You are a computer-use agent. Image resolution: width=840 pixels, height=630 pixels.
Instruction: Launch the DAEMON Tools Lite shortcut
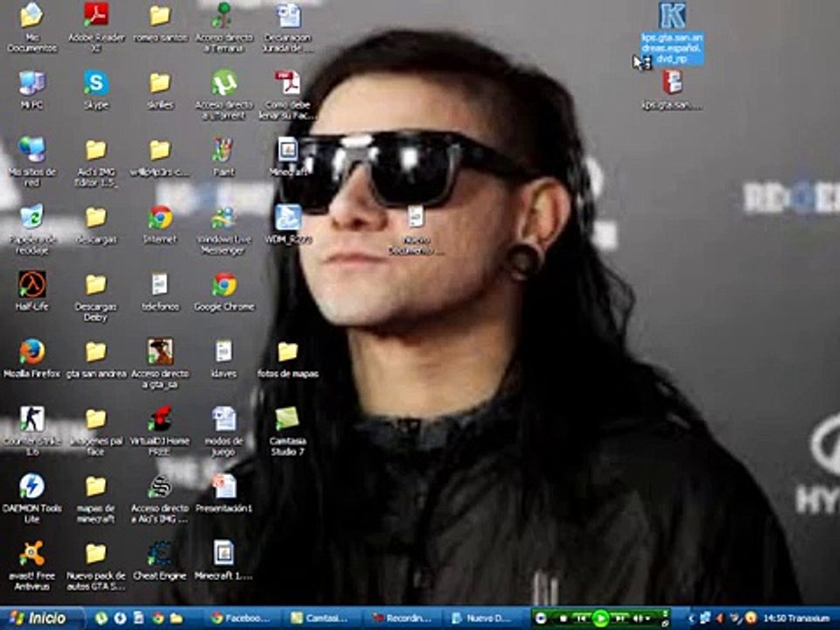[x=32, y=486]
